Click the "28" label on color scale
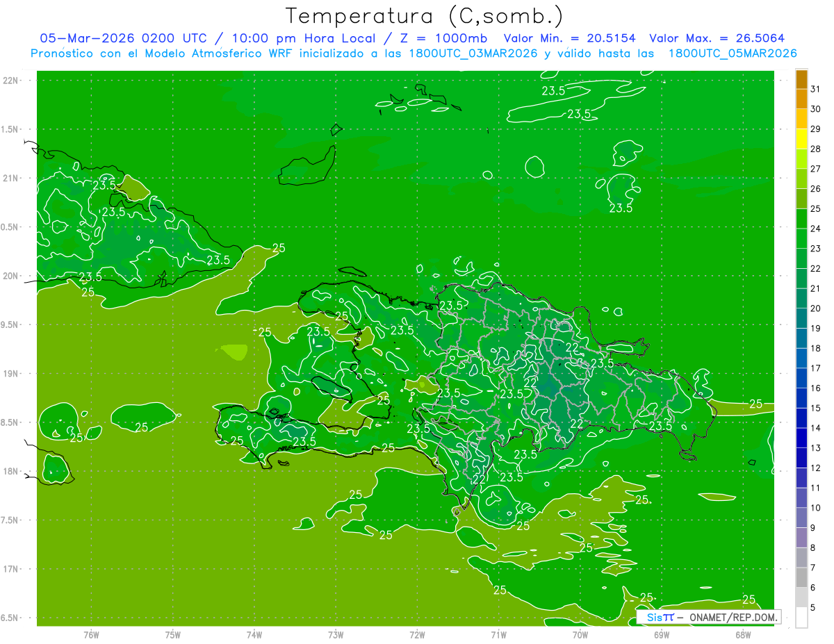Screen dimensions: 834x644 coord(816,149)
